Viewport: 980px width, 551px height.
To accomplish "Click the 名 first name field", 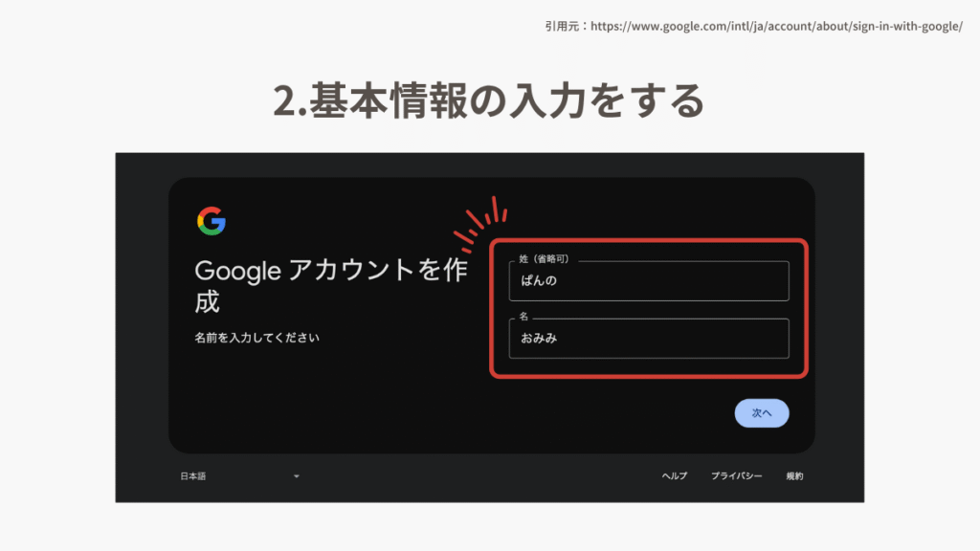I will (649, 338).
